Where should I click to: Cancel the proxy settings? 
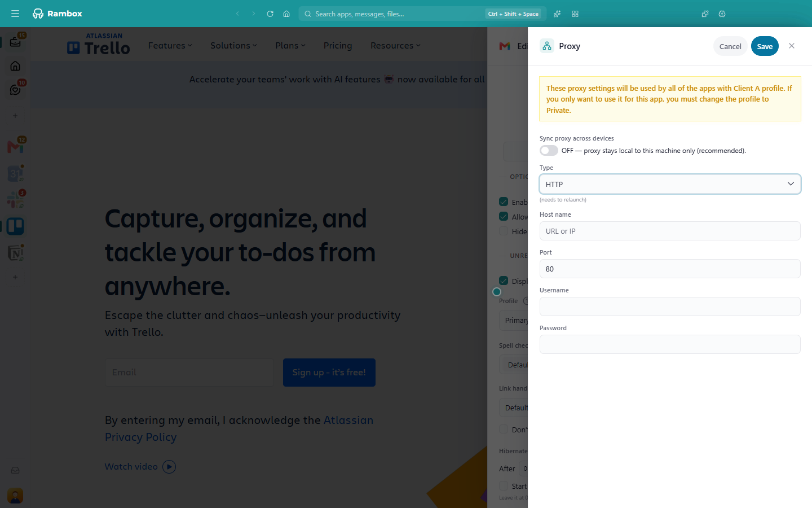[730, 46]
